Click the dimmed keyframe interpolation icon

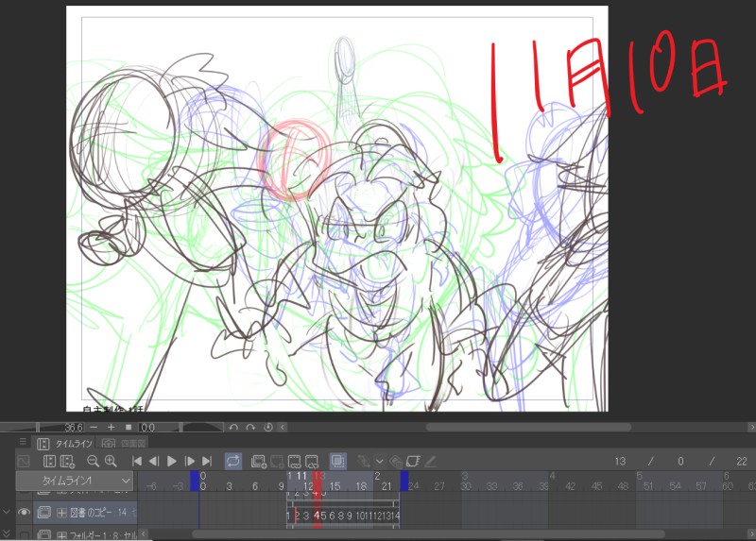[x=364, y=462]
